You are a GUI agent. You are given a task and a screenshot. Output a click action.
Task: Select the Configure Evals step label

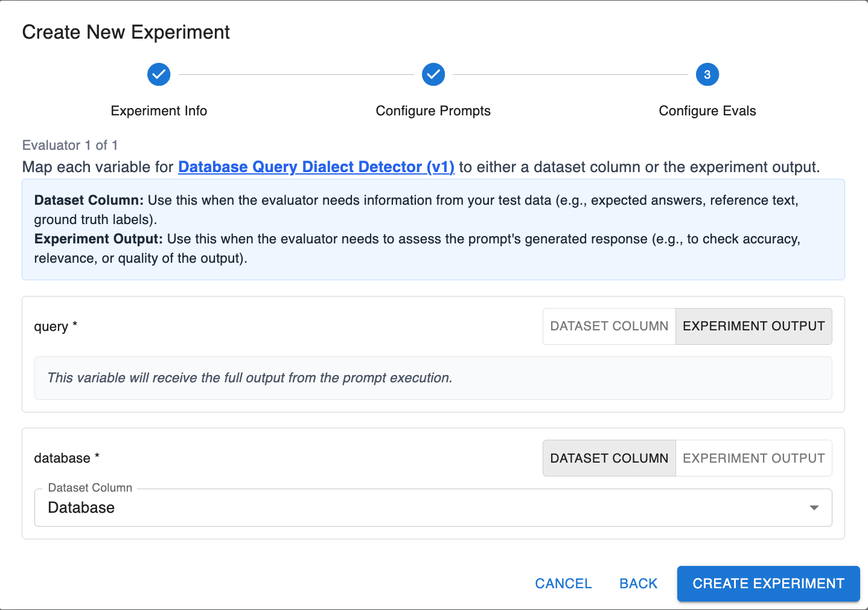click(x=707, y=111)
